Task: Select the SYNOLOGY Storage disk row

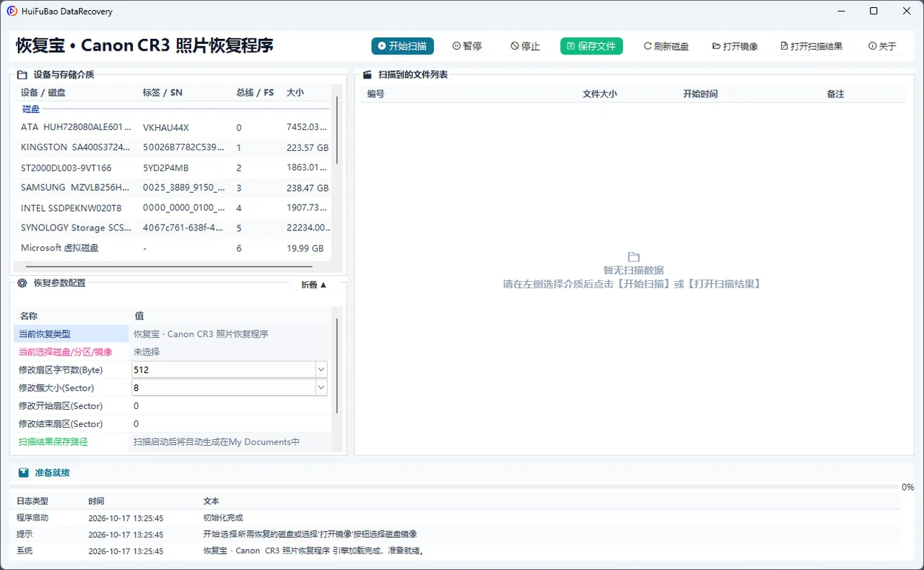Action: pyautogui.click(x=173, y=228)
